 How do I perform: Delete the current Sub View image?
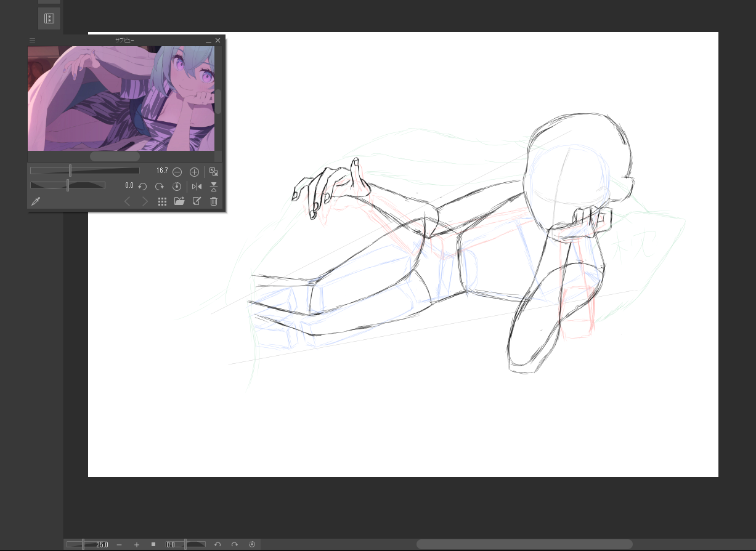point(214,201)
